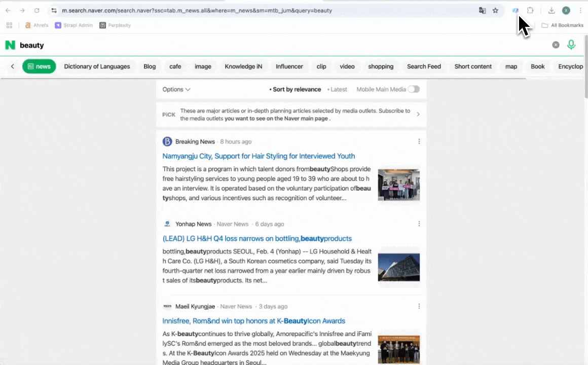Image resolution: width=588 pixels, height=365 pixels.
Task: Click the green Naver N logo
Action: click(x=10, y=45)
